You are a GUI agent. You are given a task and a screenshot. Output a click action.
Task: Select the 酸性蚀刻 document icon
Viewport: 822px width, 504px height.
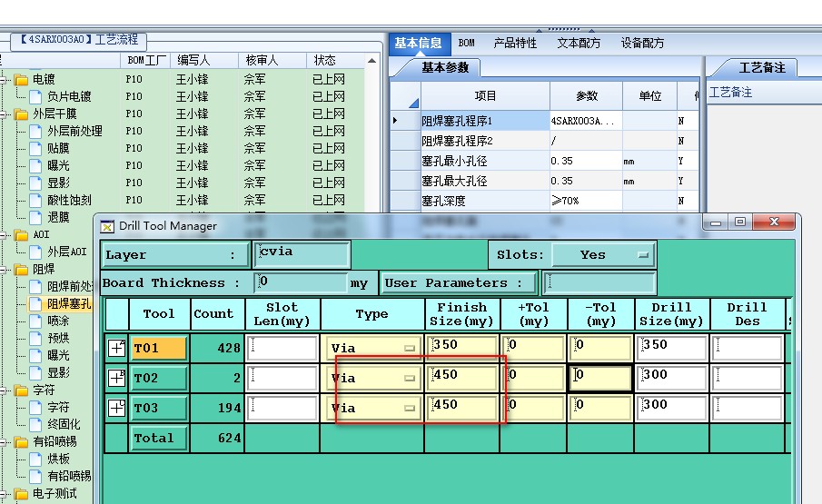click(x=35, y=201)
